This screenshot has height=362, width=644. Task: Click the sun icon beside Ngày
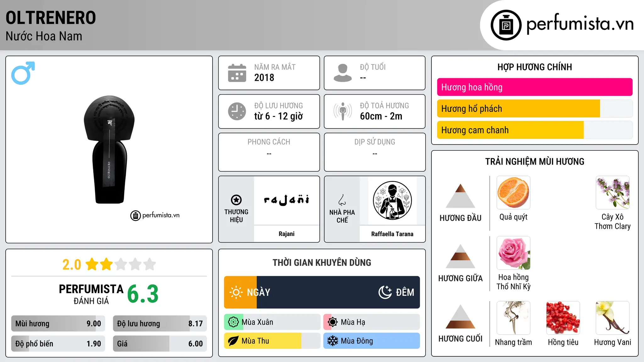pos(236,292)
